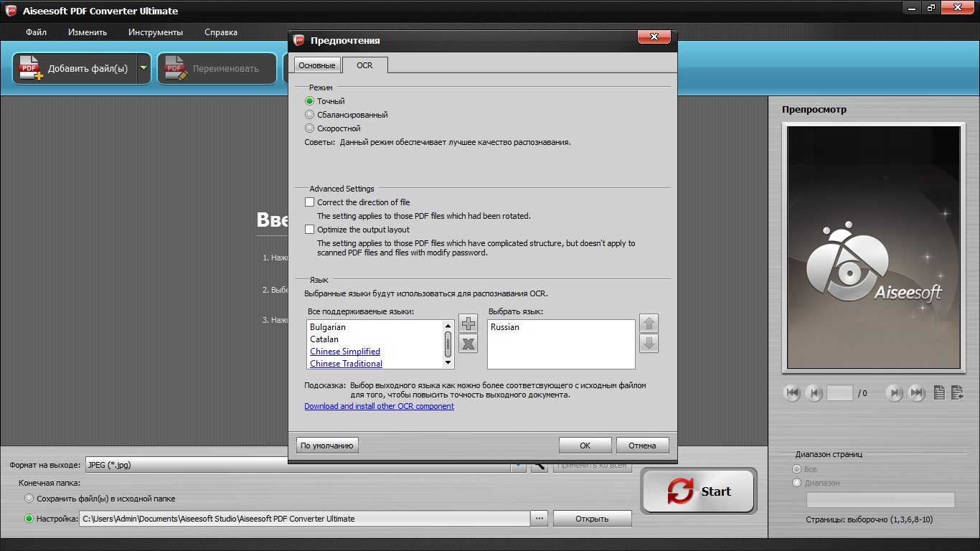This screenshot has width=980, height=551.
Task: Enable Correct the direction of file
Action: (310, 202)
